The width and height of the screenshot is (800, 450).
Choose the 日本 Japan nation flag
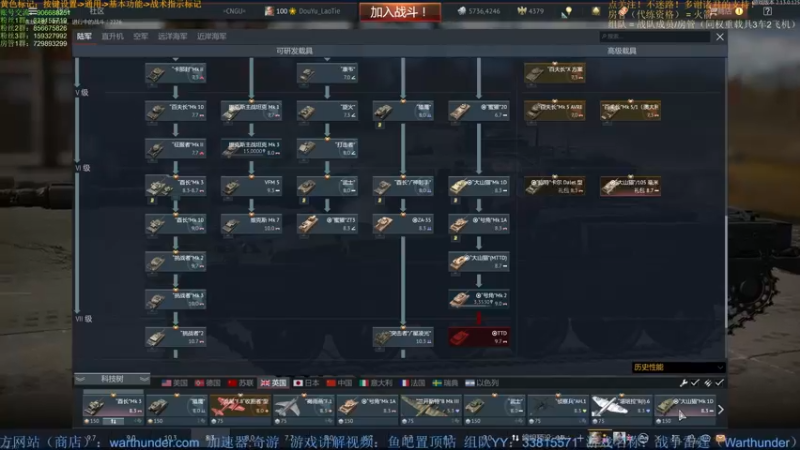[x=306, y=383]
